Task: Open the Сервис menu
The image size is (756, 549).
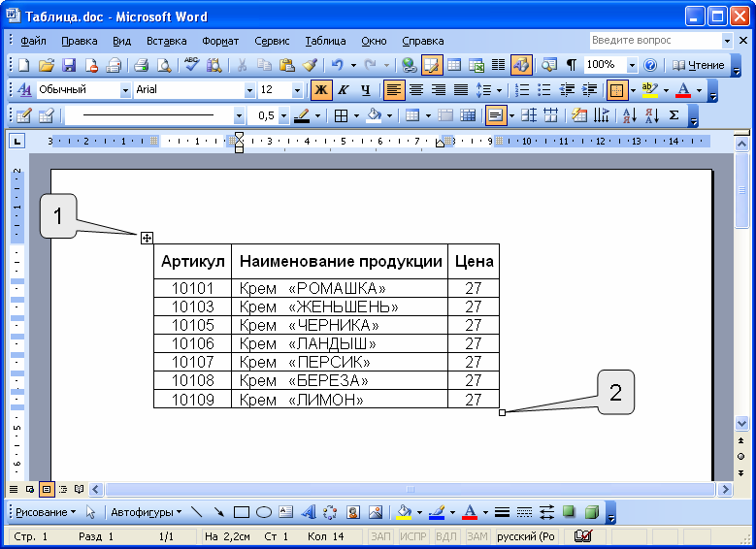Action: click(272, 41)
